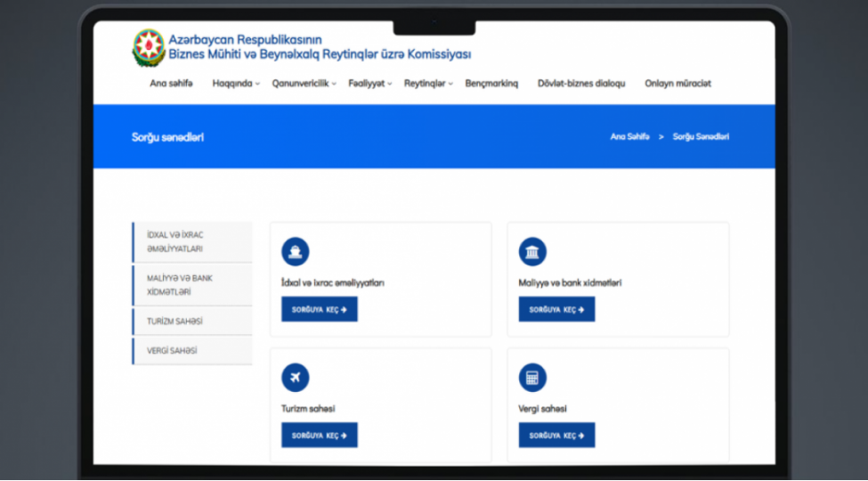
Task: Click the bank building icon
Action: tap(532, 252)
